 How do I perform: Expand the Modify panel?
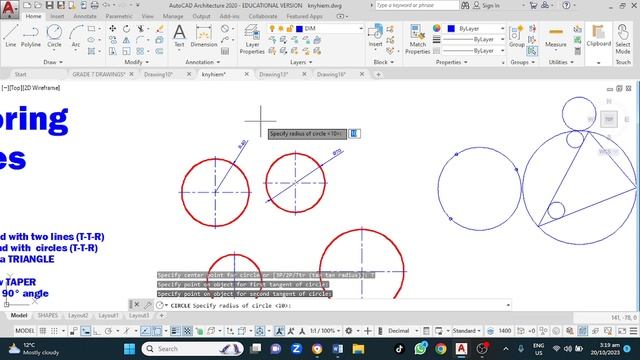[x=136, y=62]
